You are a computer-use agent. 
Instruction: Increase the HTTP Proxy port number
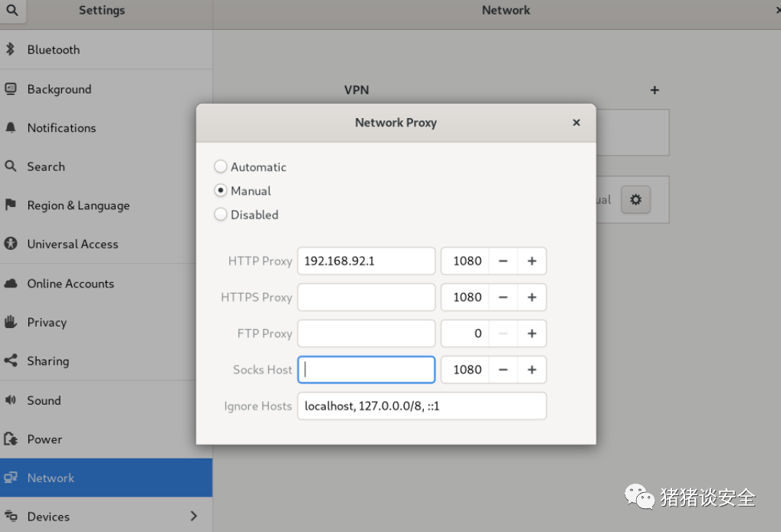click(532, 261)
